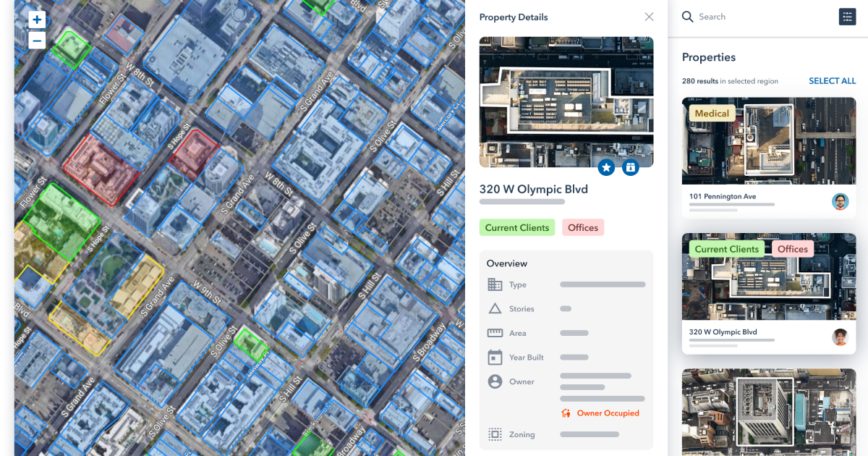Viewport: 868px width, 456px height.
Task: Click the 320 W Olympic Blvd heading
Action: (x=534, y=190)
